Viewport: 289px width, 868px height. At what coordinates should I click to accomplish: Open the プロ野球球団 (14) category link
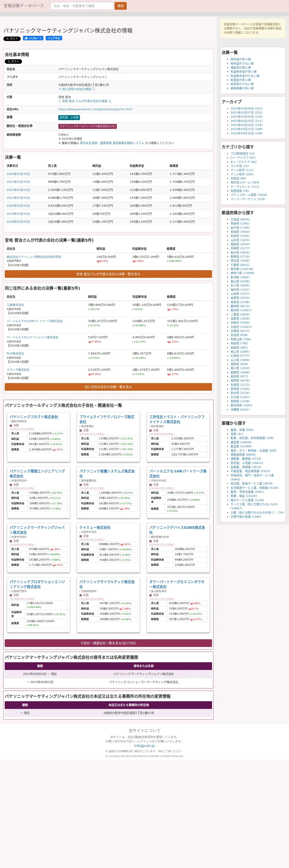click(243, 154)
